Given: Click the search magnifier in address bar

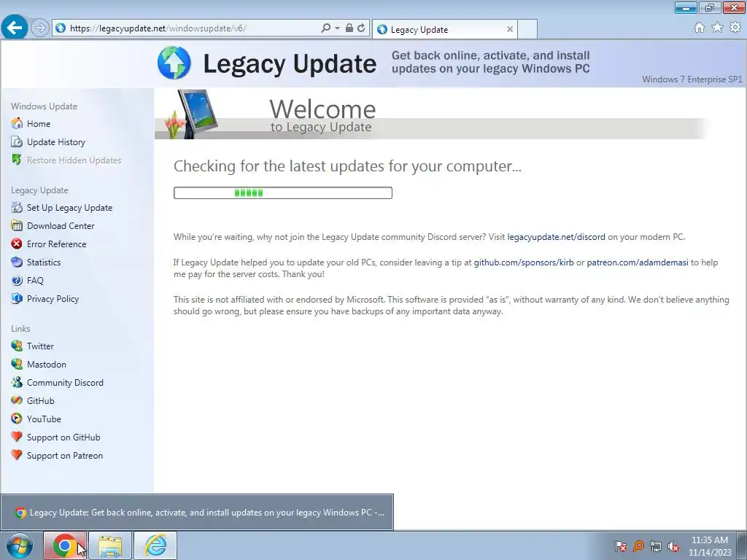Looking at the screenshot, I should (x=326, y=28).
